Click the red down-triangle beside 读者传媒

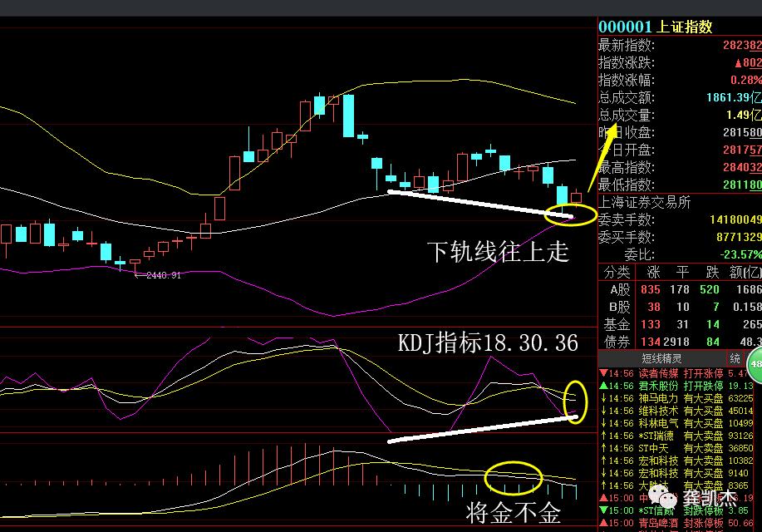point(602,372)
